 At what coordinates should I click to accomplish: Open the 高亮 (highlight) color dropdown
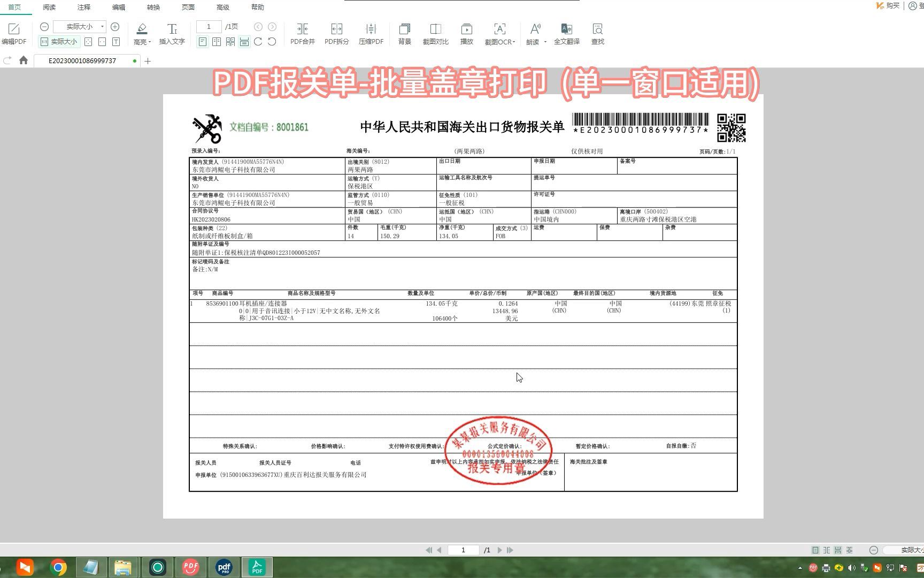tap(149, 41)
